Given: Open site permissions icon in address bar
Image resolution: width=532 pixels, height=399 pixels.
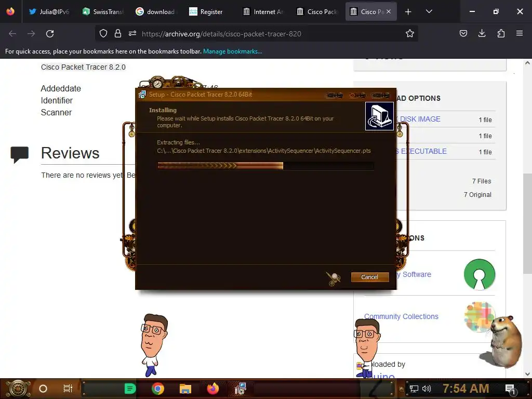Looking at the screenshot, I should pyautogui.click(x=132, y=34).
